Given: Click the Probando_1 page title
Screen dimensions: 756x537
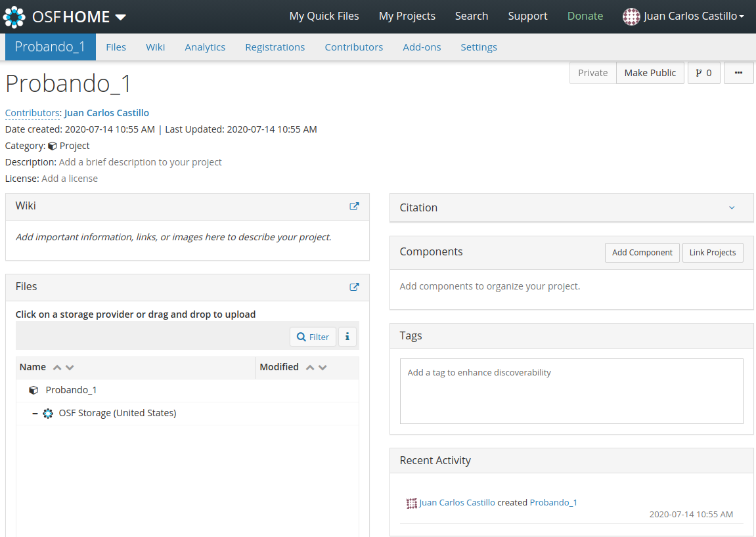Looking at the screenshot, I should click(68, 83).
